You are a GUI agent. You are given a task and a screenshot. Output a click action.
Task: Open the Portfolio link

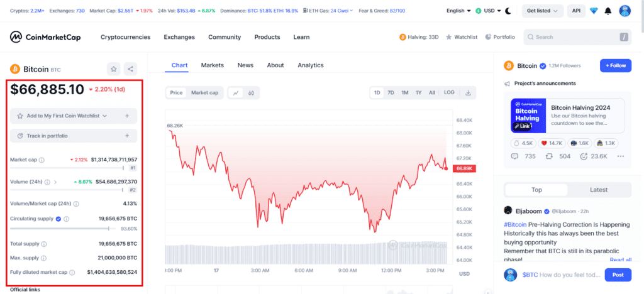[500, 37]
